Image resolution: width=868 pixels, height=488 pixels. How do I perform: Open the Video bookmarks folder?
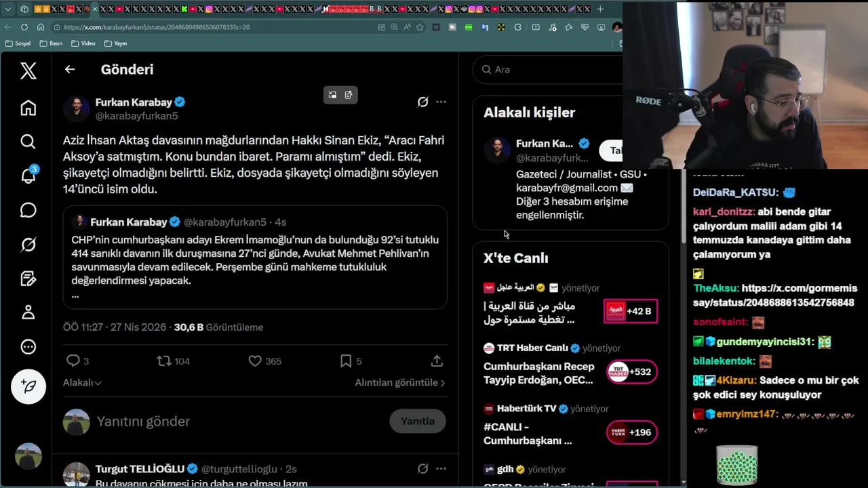(83, 43)
